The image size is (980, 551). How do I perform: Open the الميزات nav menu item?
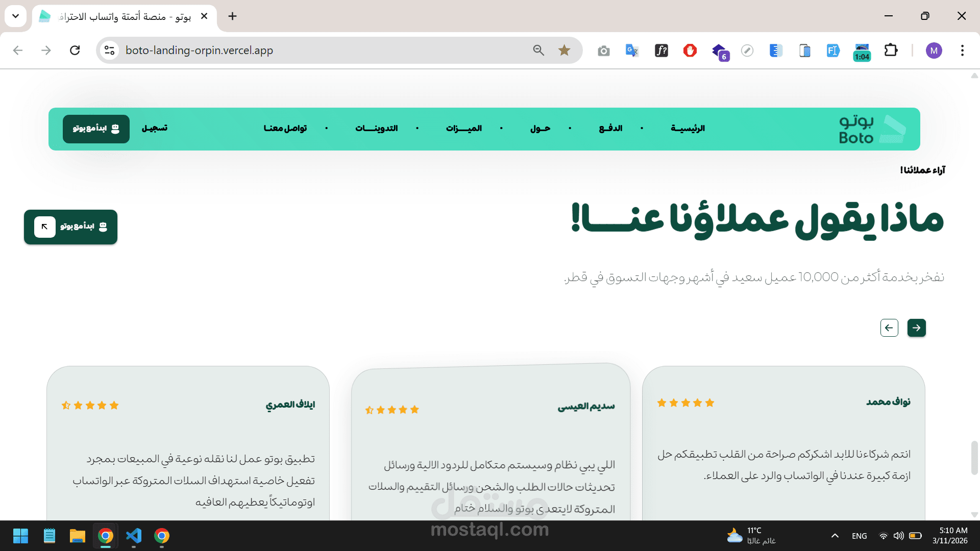click(463, 128)
